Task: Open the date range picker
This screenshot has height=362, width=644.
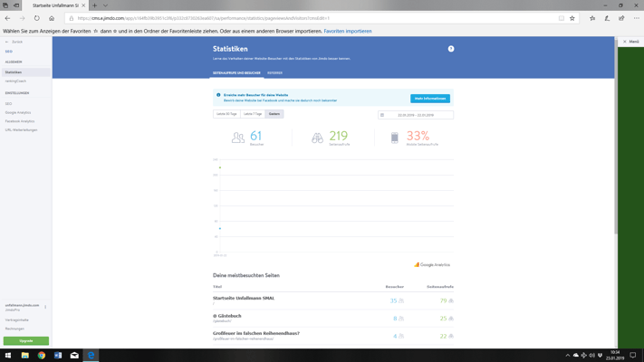Action: tap(416, 115)
